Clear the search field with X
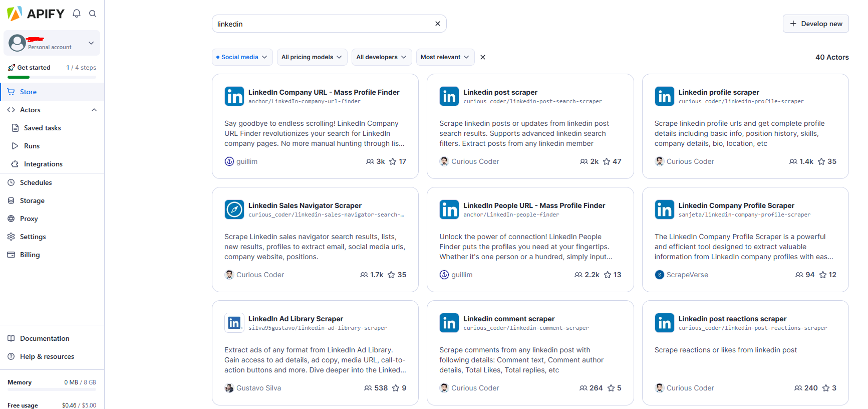The image size is (868, 409). (438, 24)
